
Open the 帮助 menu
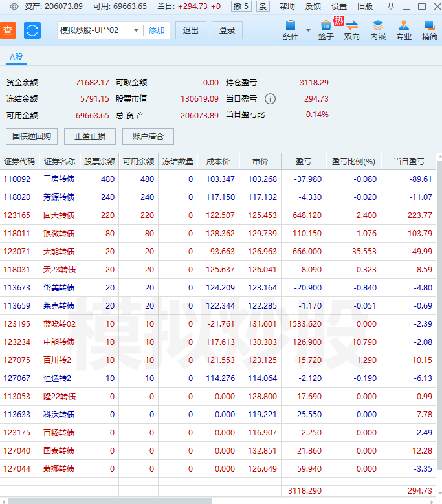287,6
